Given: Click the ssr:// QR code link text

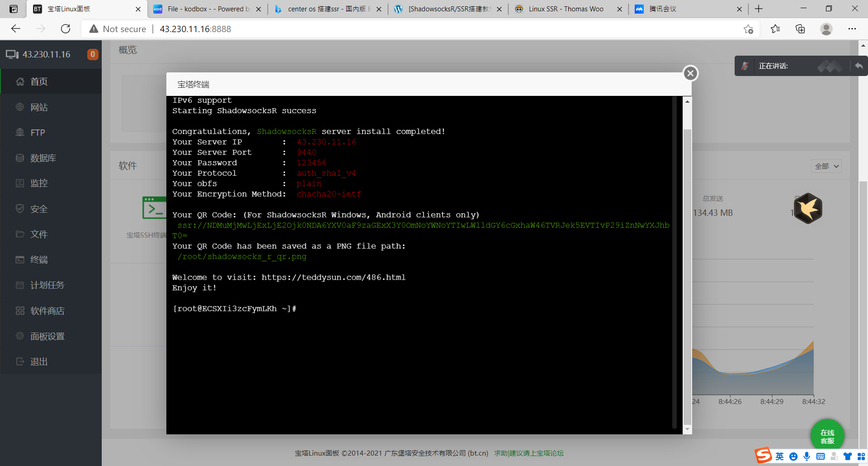Looking at the screenshot, I should pos(421,230).
